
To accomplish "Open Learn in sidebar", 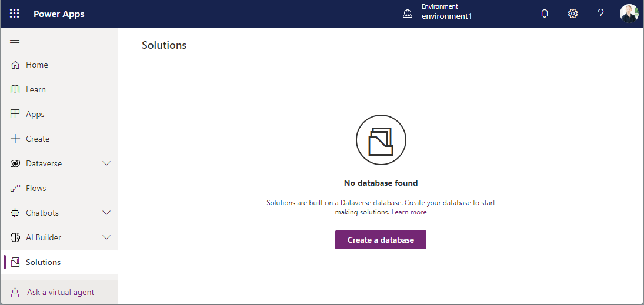I will (x=36, y=89).
